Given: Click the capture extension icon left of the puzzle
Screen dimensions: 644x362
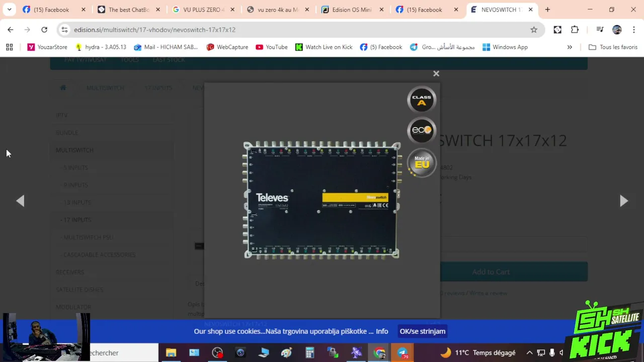Looking at the screenshot, I should [557, 30].
